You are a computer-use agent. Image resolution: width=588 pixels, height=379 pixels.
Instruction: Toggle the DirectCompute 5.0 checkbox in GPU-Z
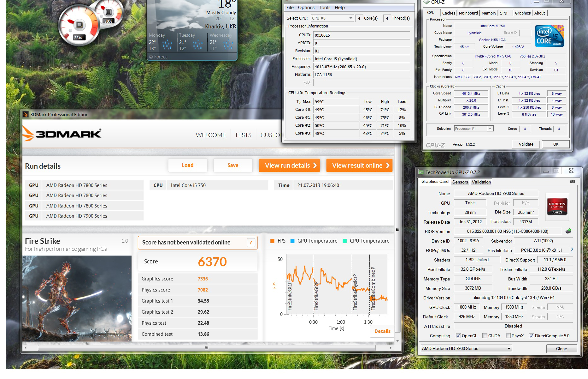pos(531,336)
